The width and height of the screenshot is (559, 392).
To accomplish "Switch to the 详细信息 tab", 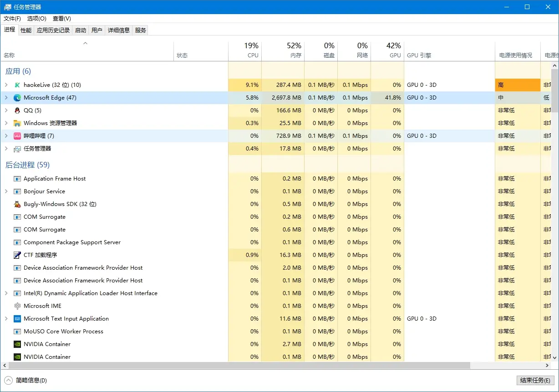I will pos(119,30).
